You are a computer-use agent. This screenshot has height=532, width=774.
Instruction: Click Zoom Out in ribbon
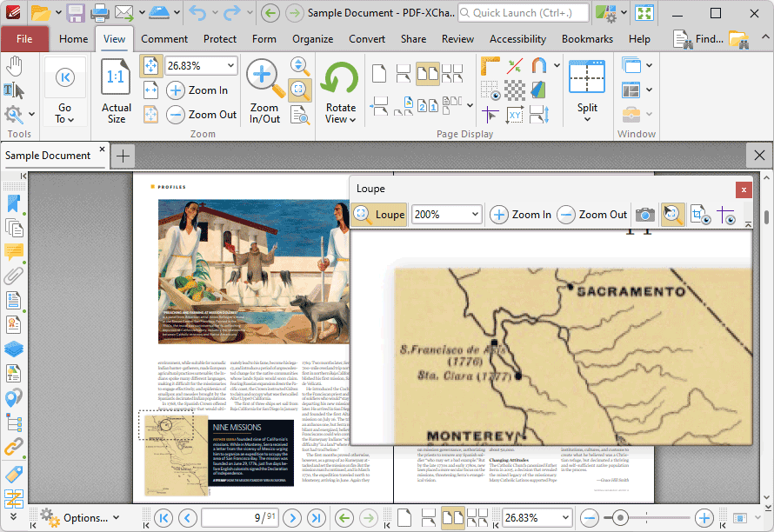202,115
